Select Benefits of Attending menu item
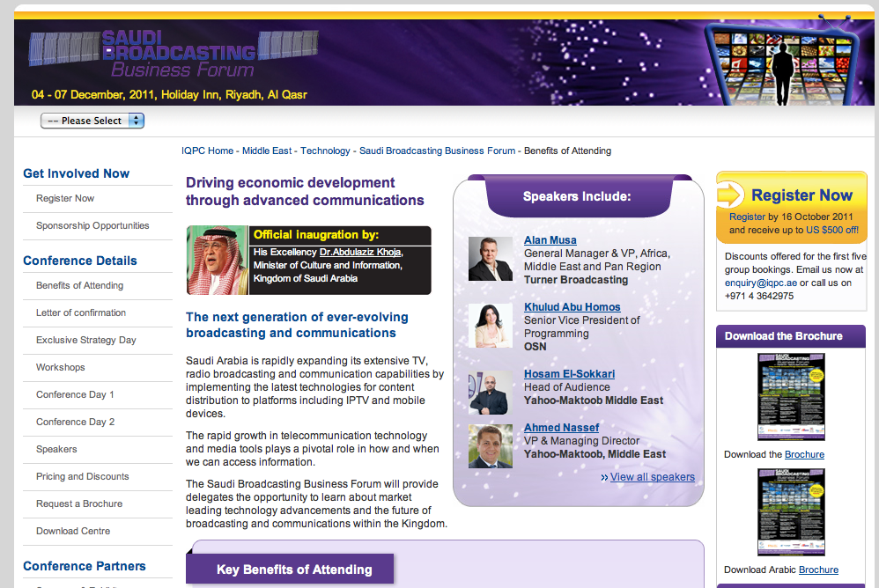The image size is (879, 588). pos(79,285)
